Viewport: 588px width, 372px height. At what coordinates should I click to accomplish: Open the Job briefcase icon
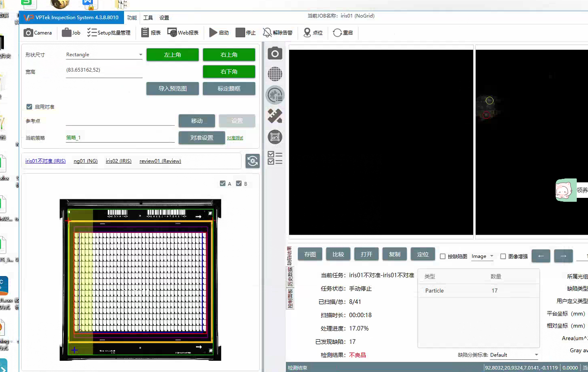point(66,33)
